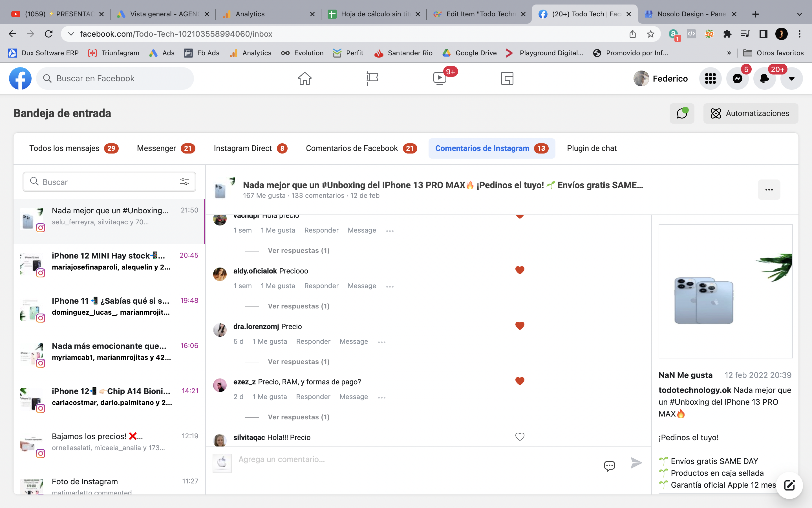The height and width of the screenshot is (508, 812).
Task: Open a new browser tab with plus
Action: pyautogui.click(x=755, y=14)
